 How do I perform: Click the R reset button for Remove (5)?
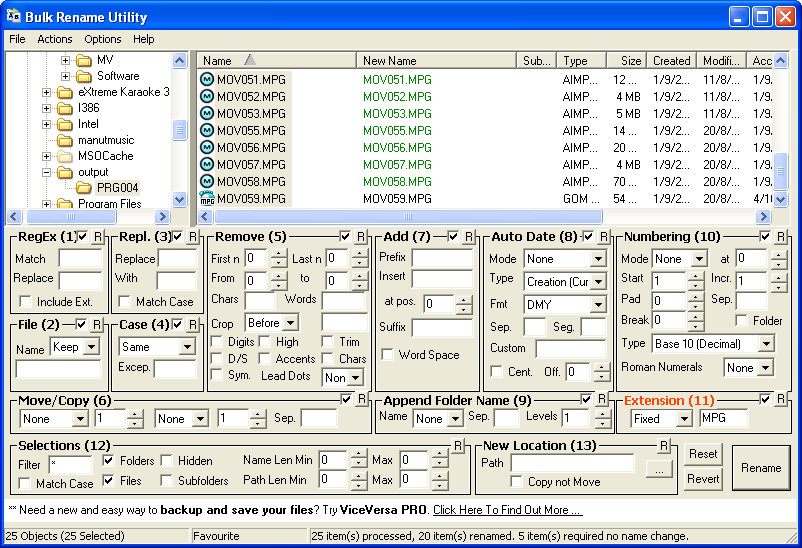pos(361,237)
